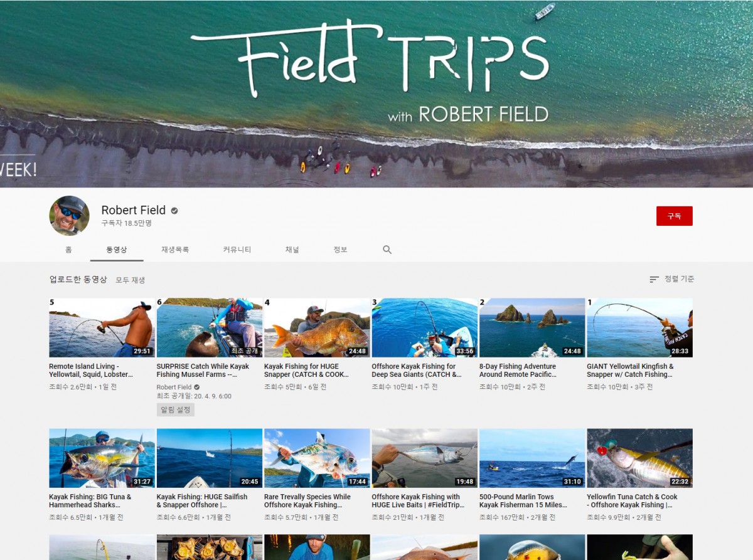Click the GIANT Yellowtail Kingfish video title

630,371
